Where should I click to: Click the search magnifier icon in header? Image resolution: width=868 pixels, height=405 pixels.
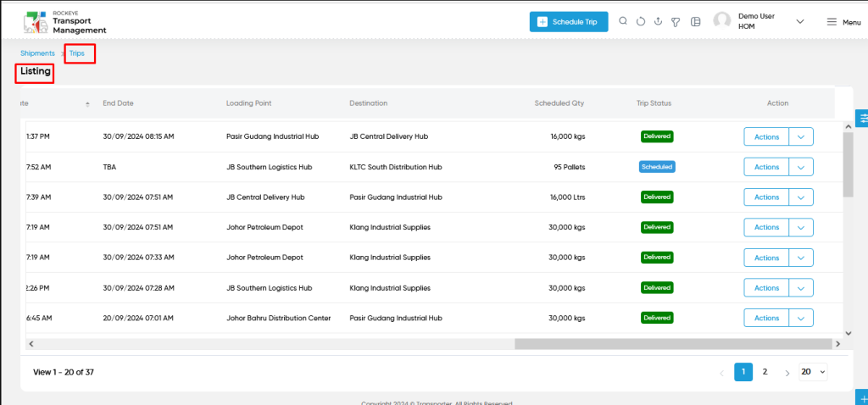(623, 21)
